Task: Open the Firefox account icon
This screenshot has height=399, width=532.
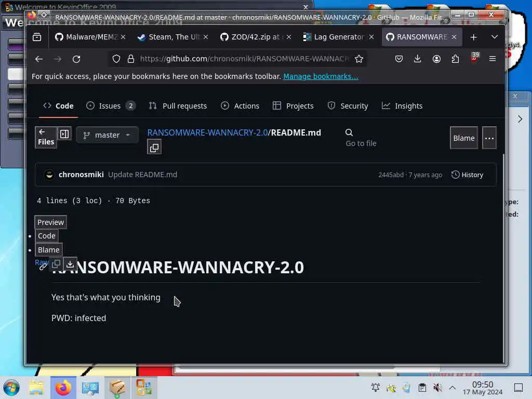Action: coord(436,59)
